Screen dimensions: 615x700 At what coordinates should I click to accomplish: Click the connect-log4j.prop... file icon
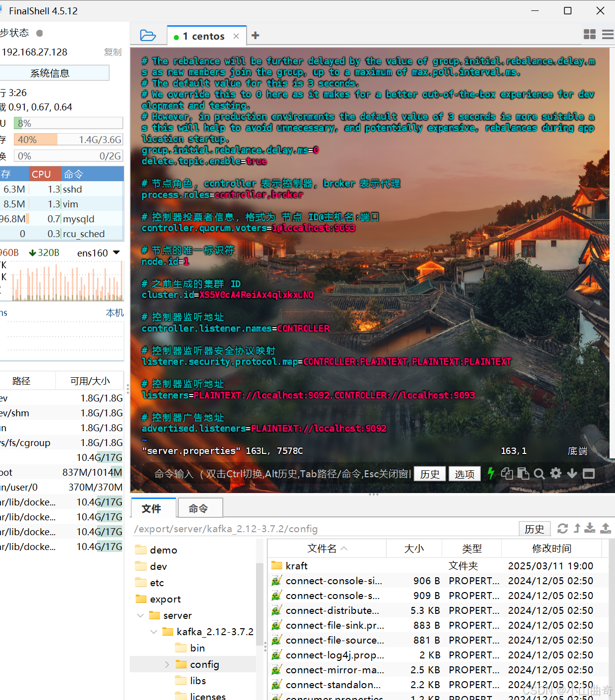pyautogui.click(x=277, y=654)
